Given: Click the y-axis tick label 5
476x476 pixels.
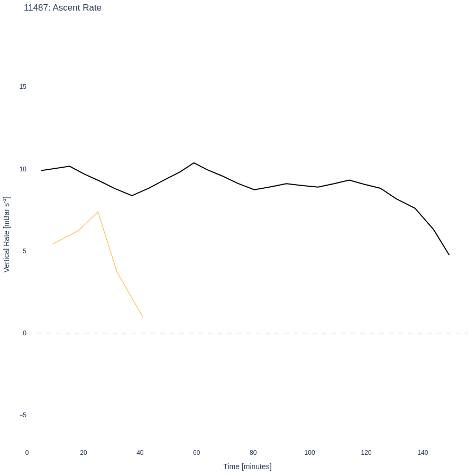Looking at the screenshot, I should (x=24, y=251).
